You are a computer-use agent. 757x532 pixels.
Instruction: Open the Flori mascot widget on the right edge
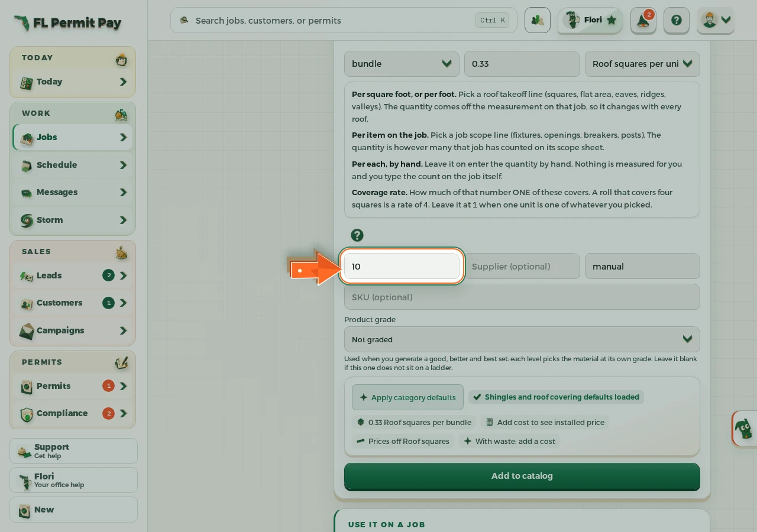pos(744,428)
